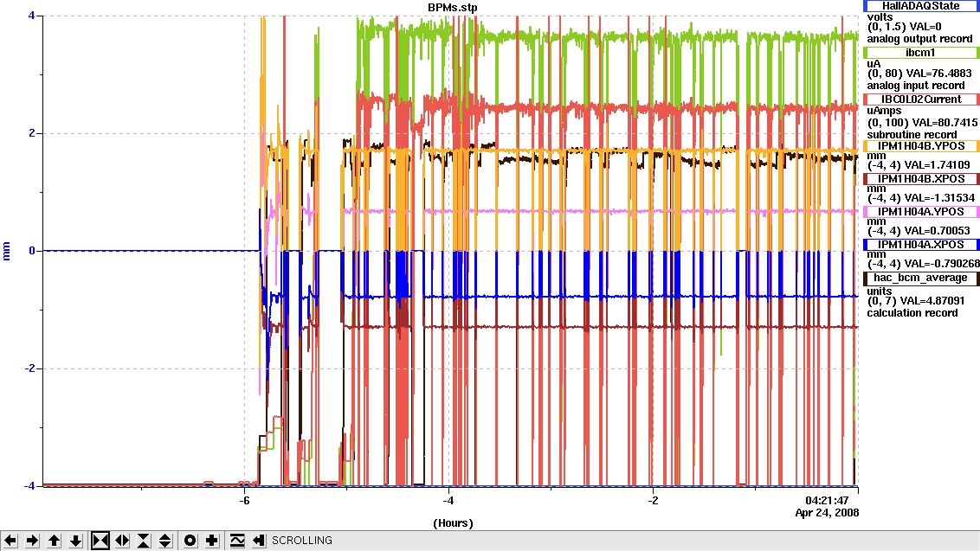Click the VAL=1.74109 reading
This screenshot has width=980, height=551.
936,165
